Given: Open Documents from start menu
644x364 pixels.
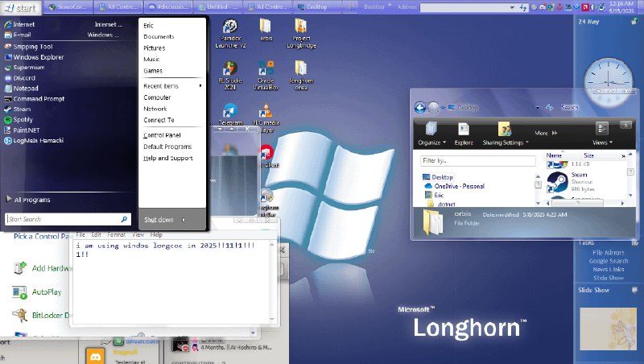Looking at the screenshot, I should click(x=159, y=36).
